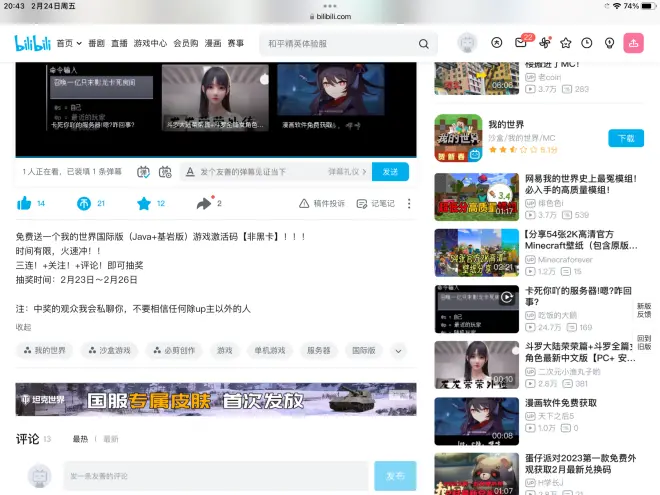Sort comments by 最新
This screenshot has height=495, width=660.
pyautogui.click(x=110, y=439)
